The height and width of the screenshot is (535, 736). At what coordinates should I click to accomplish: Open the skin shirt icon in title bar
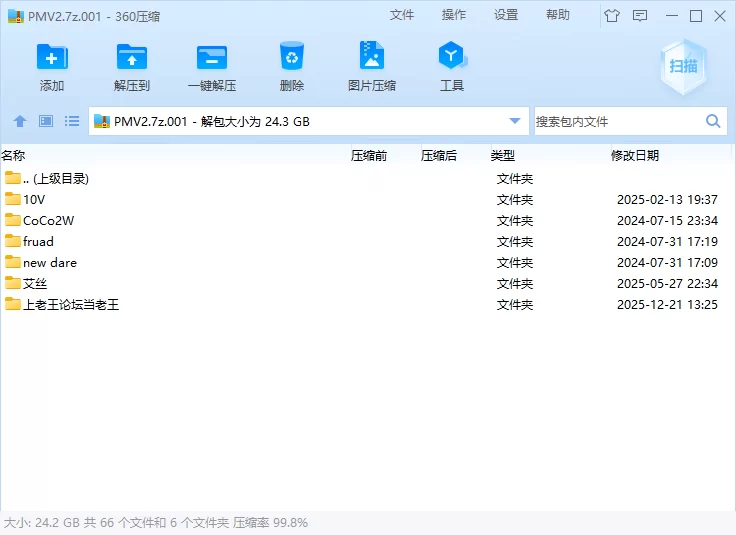[x=612, y=15]
